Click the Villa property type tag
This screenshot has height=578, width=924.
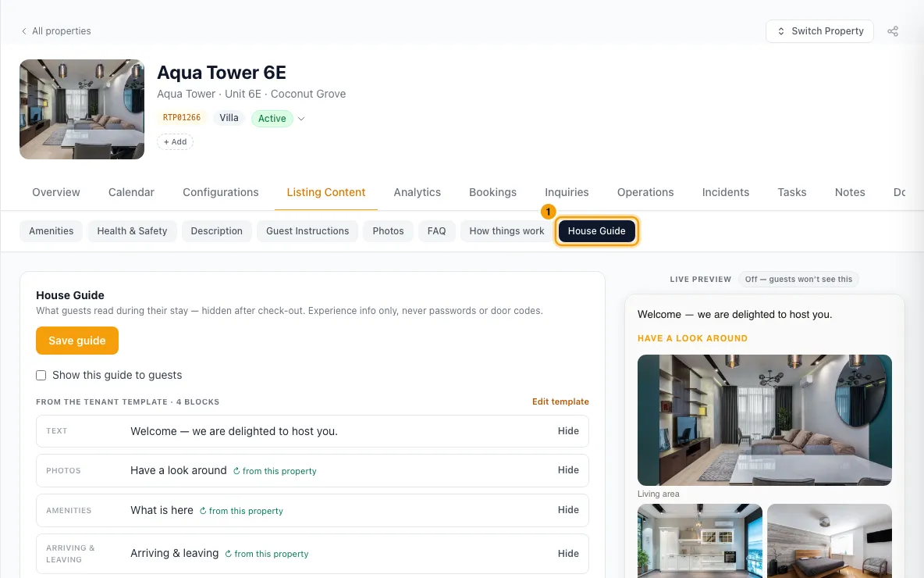pyautogui.click(x=229, y=117)
